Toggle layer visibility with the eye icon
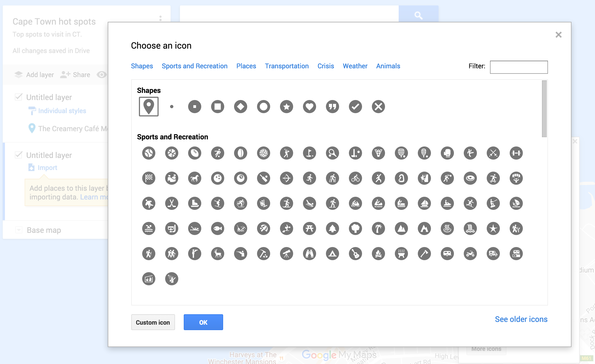 point(102,75)
